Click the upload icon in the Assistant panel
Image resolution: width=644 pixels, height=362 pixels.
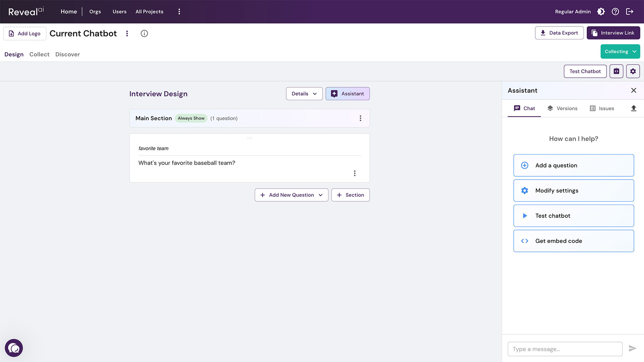(634, 108)
